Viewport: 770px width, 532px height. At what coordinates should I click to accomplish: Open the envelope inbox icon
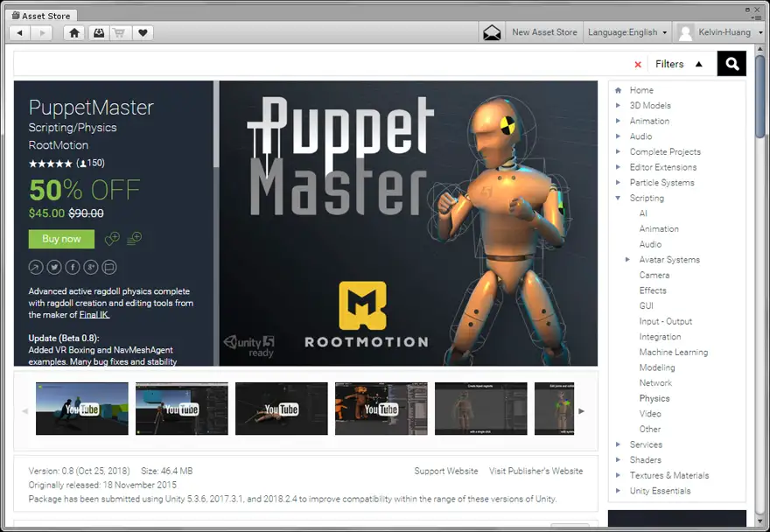click(x=492, y=33)
